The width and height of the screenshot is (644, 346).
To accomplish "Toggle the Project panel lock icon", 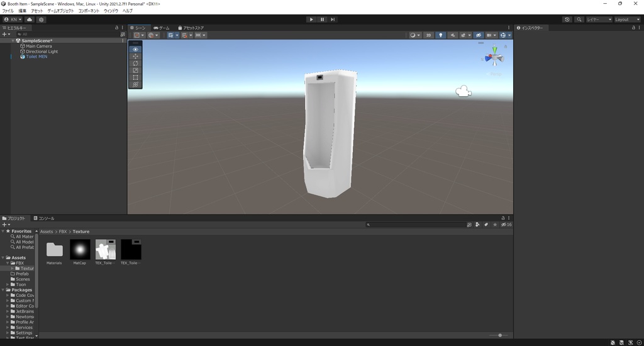I will (x=502, y=218).
